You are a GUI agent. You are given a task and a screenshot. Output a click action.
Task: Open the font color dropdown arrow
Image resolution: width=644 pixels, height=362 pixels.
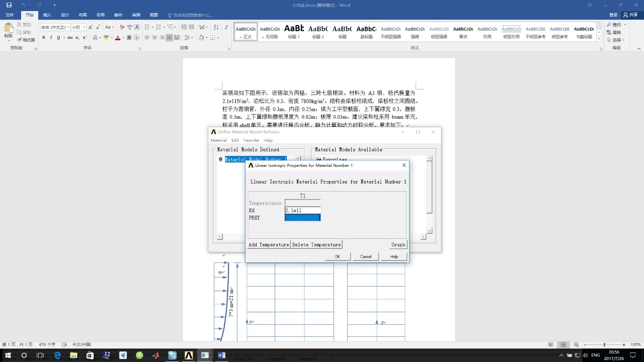pos(123,38)
